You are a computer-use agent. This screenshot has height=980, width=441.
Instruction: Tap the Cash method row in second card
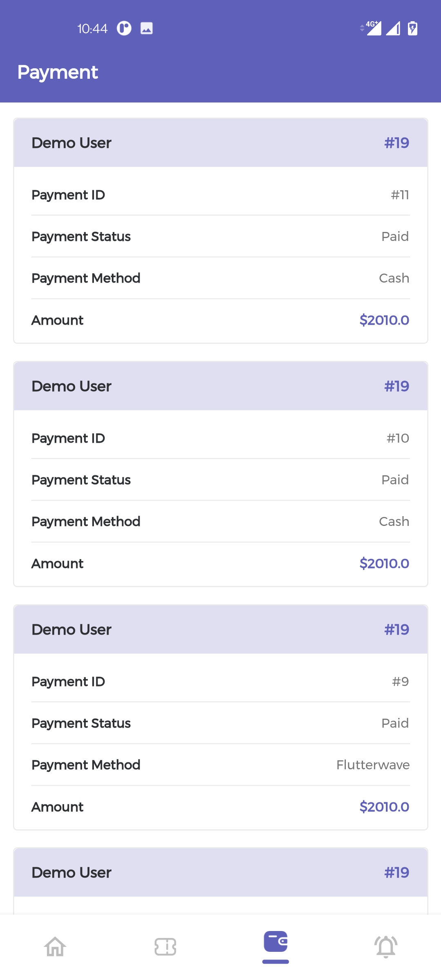220,521
